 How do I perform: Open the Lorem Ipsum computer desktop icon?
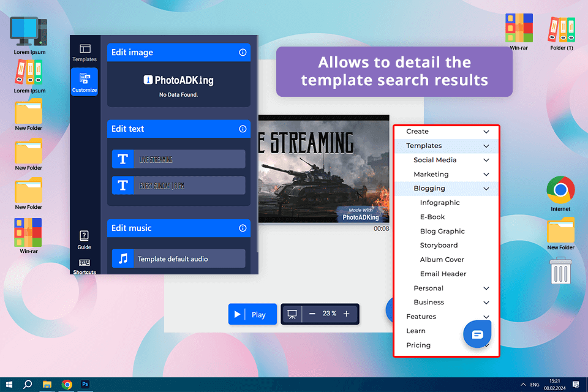(x=29, y=36)
